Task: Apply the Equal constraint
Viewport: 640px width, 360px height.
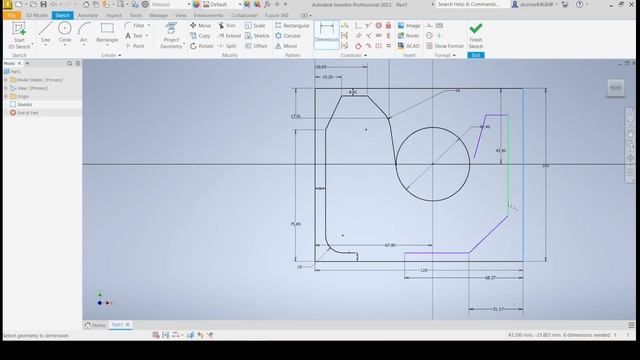Action: click(389, 46)
